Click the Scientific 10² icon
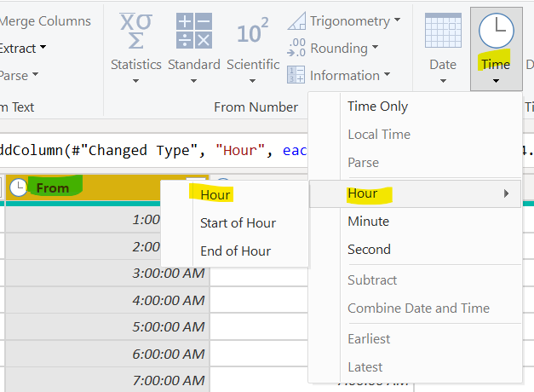The width and height of the screenshot is (534, 392). click(x=253, y=31)
